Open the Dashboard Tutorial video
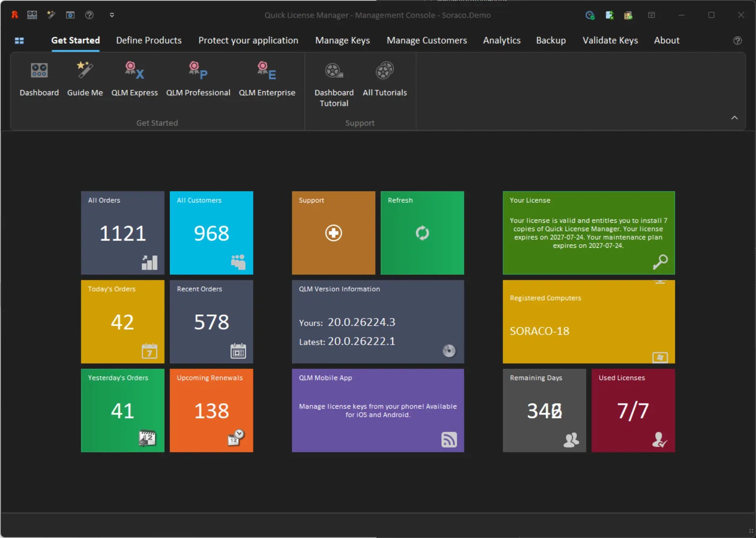Viewport: 756px width, 538px height. (334, 85)
